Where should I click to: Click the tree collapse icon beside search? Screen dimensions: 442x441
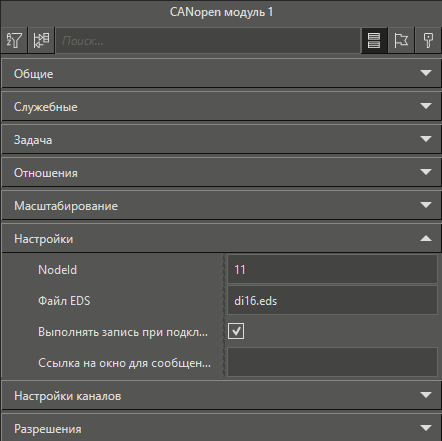click(41, 40)
